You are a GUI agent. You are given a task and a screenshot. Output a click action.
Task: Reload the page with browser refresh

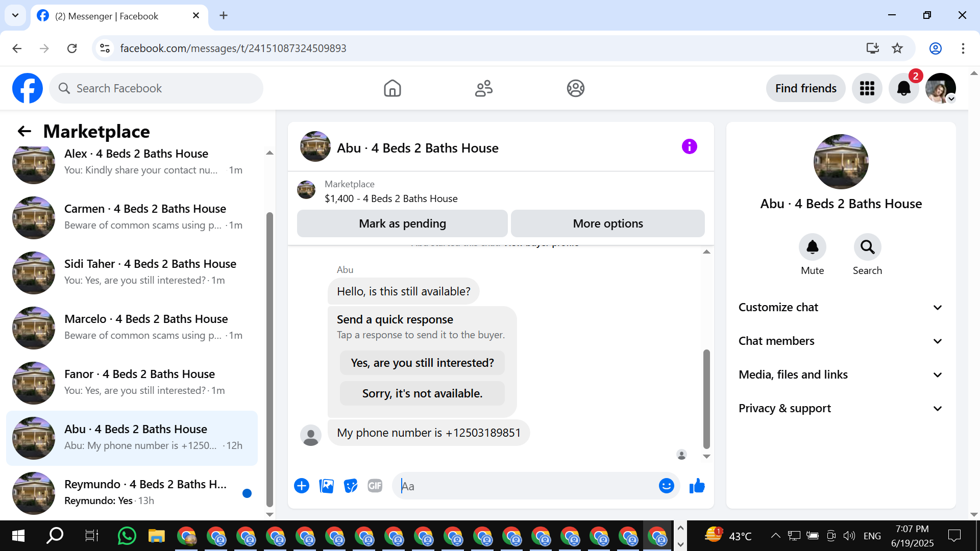(72, 48)
